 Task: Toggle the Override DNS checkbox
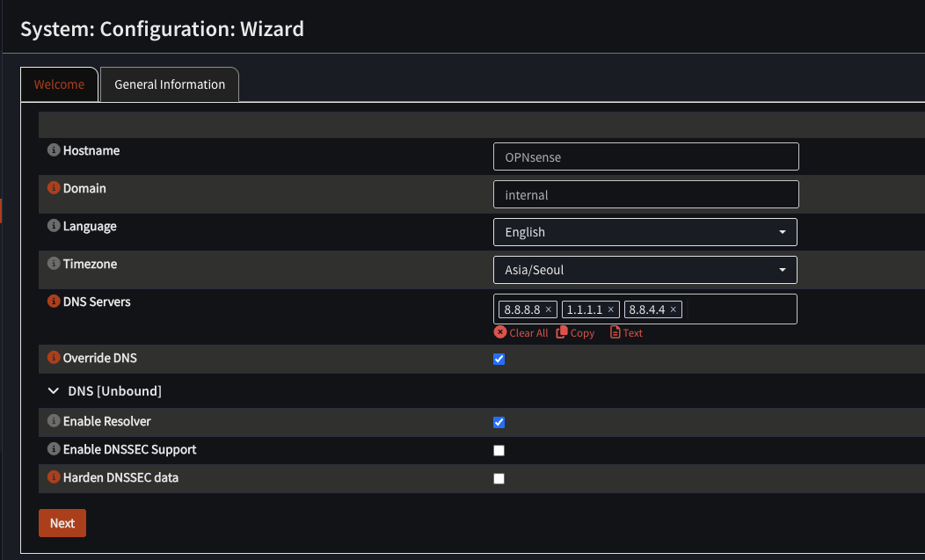[x=499, y=359]
